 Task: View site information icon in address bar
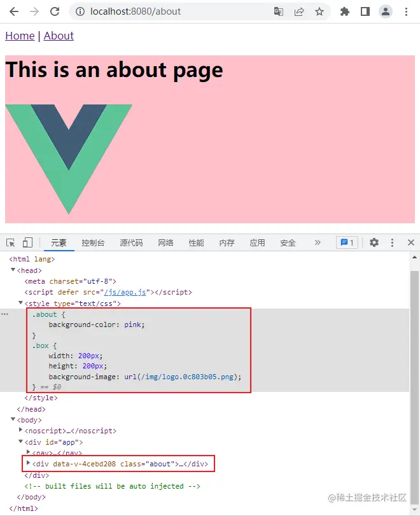(80, 12)
